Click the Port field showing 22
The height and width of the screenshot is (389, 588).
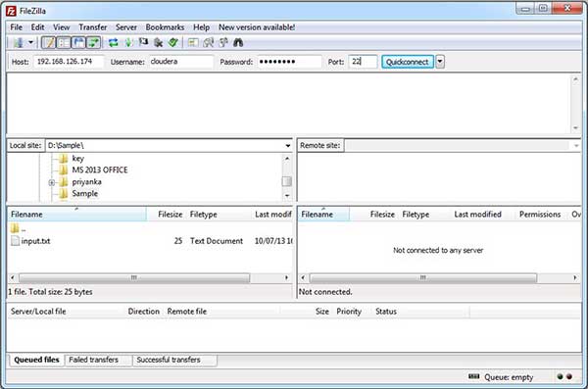(x=363, y=62)
